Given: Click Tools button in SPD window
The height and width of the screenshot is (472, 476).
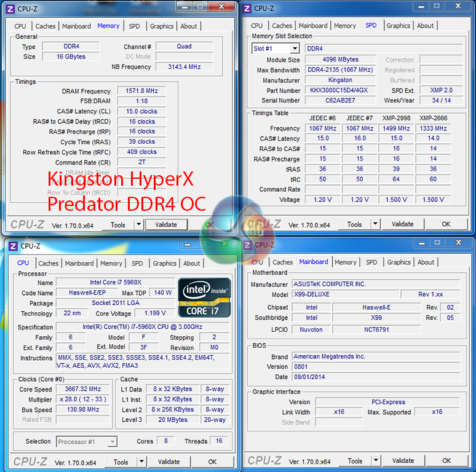Looking at the screenshot, I should tap(354, 224).
